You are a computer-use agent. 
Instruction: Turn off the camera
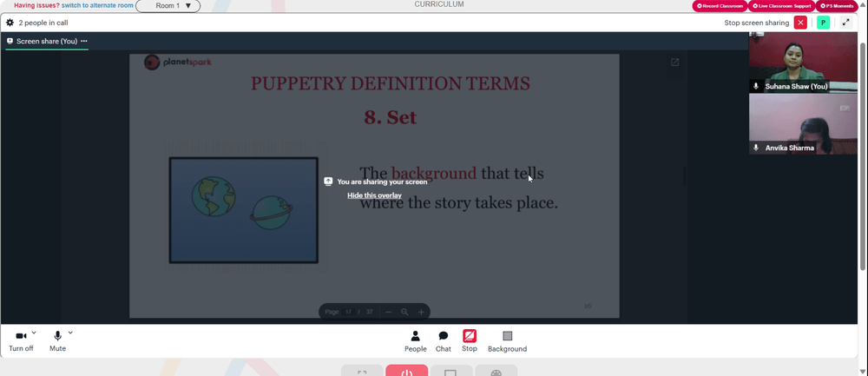(x=21, y=341)
